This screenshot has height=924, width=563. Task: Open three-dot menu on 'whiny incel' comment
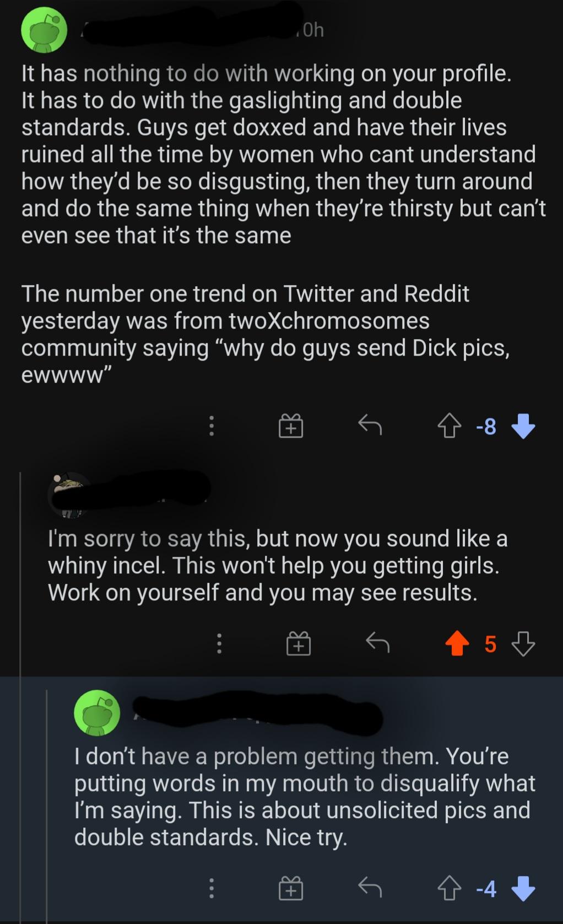click(219, 643)
